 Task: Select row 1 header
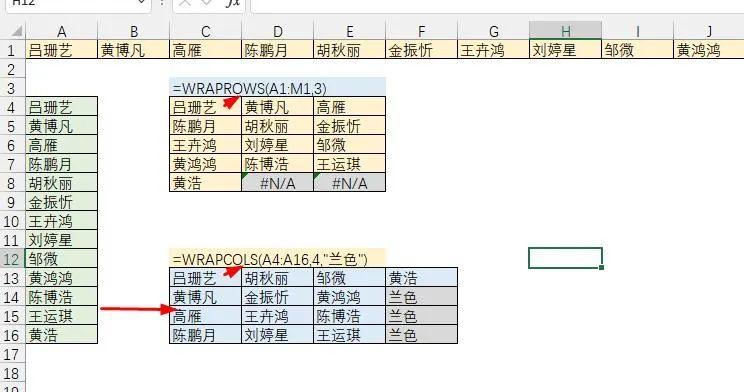12,50
